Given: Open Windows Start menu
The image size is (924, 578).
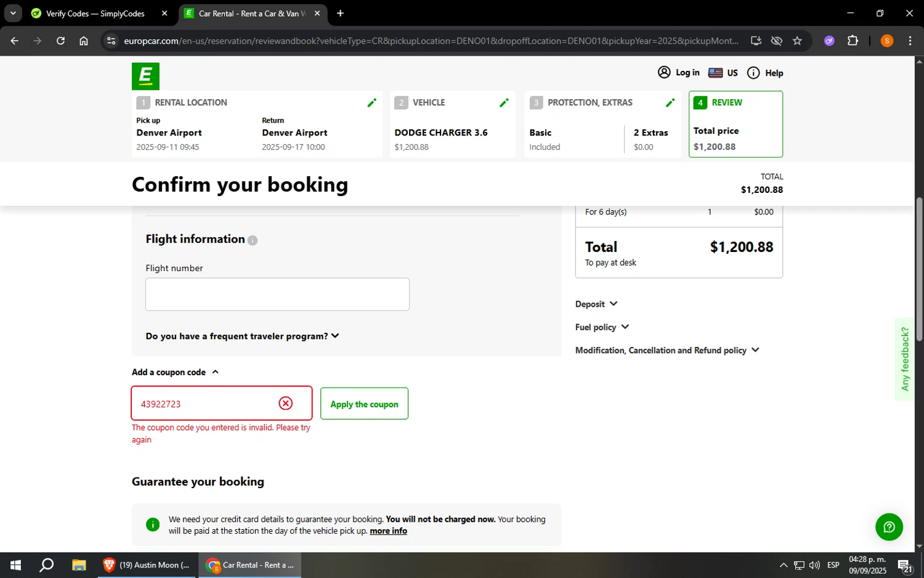Looking at the screenshot, I should click(16, 565).
